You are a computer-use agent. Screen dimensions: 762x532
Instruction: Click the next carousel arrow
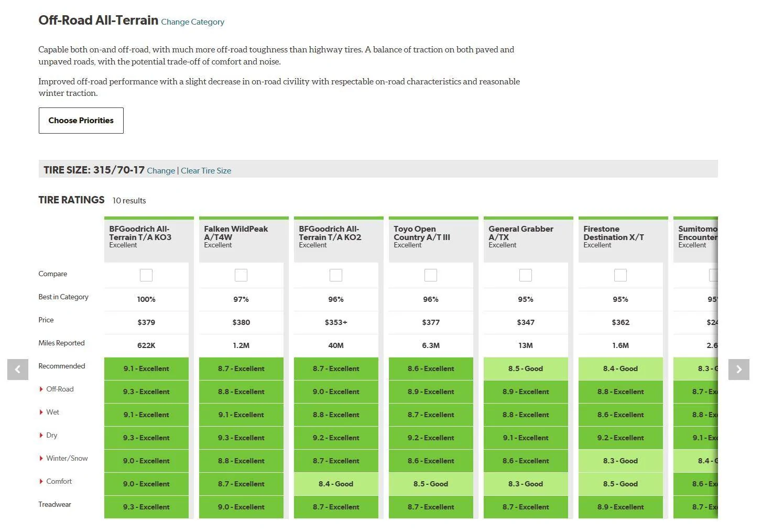pyautogui.click(x=739, y=370)
